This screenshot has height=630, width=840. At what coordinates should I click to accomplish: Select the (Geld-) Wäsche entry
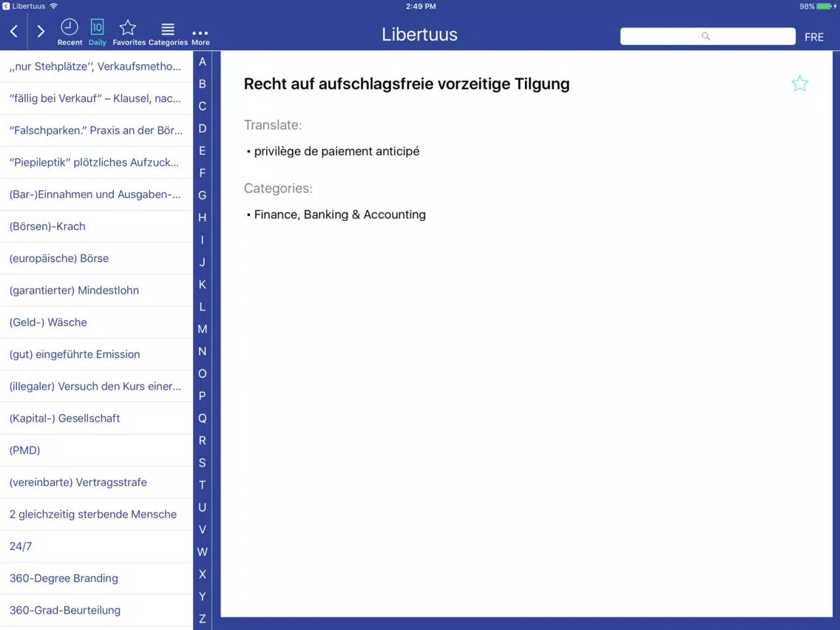96,322
